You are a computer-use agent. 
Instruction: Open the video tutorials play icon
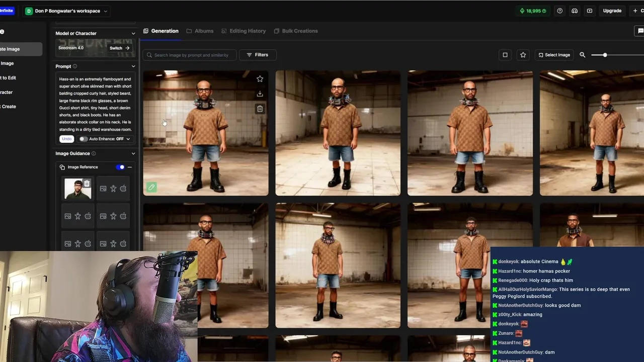[590, 11]
